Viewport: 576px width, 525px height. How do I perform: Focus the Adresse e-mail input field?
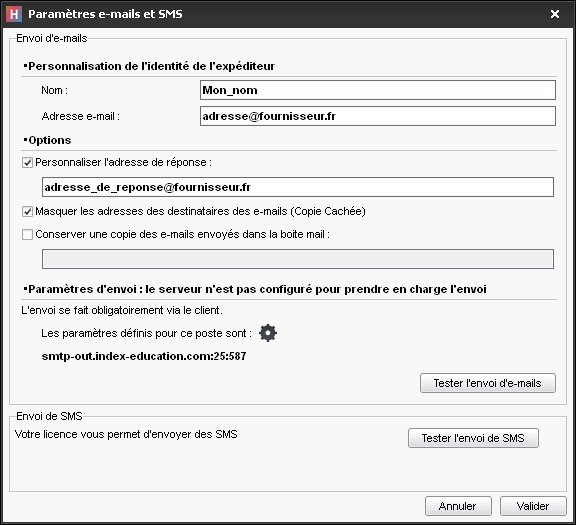point(378,116)
